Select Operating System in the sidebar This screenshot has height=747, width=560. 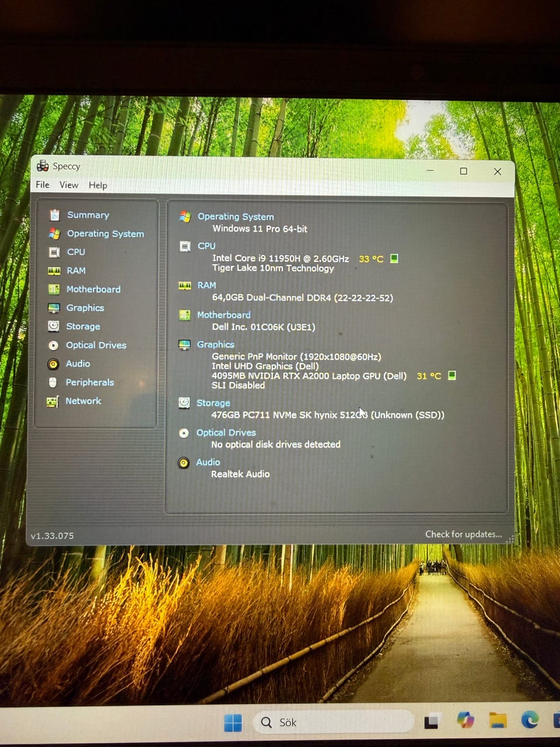click(x=106, y=233)
